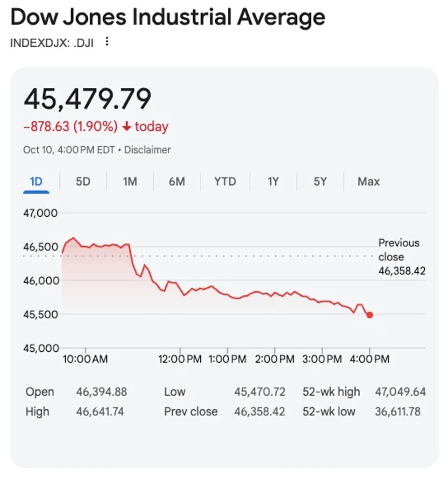Click the Open value 46,394.88
Image resolution: width=448 pixels, height=484 pixels.
(x=101, y=391)
